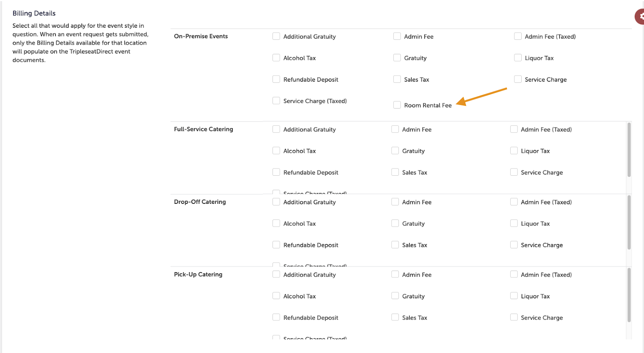Select Liquor Tax under On-Premise Events
644x353 pixels.
click(518, 58)
